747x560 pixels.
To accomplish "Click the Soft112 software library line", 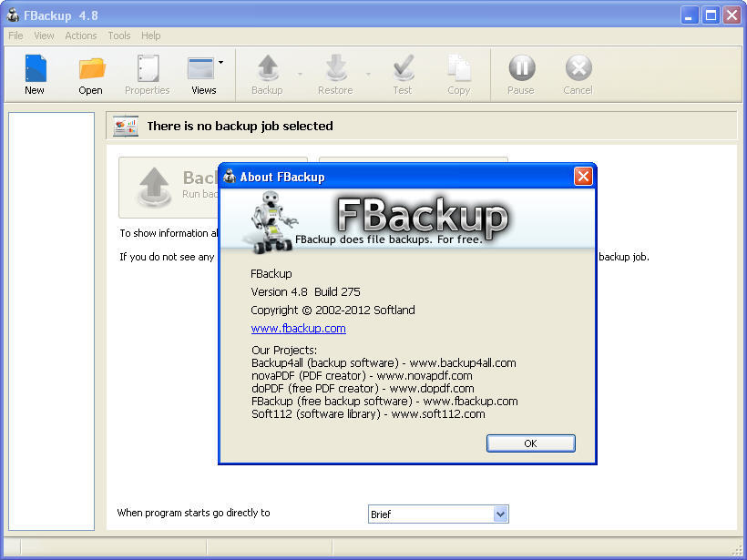I will coord(368,413).
